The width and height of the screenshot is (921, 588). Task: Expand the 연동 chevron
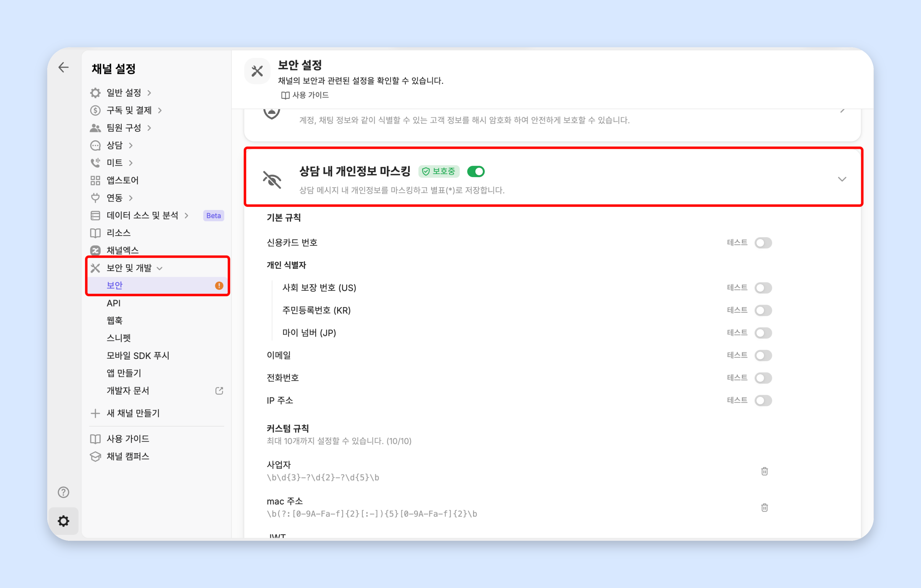[131, 198]
